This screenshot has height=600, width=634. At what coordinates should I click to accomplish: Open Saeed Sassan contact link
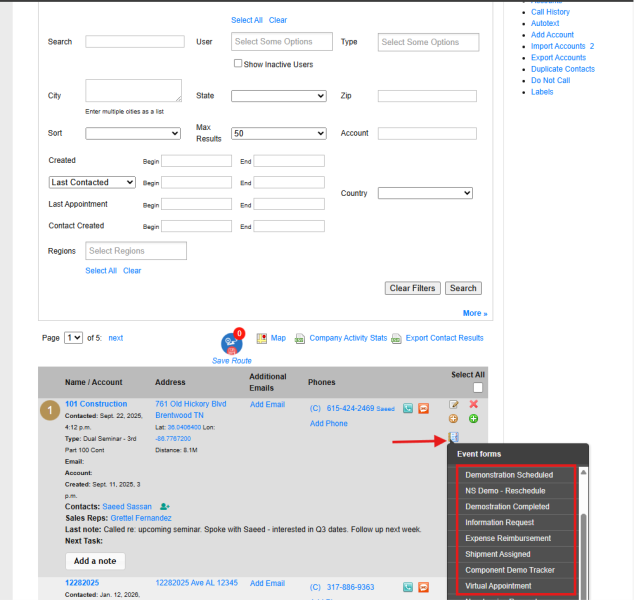pyautogui.click(x=127, y=507)
